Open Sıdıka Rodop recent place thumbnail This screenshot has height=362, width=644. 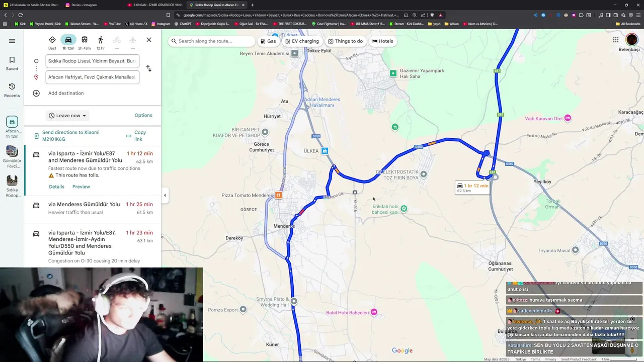12,186
